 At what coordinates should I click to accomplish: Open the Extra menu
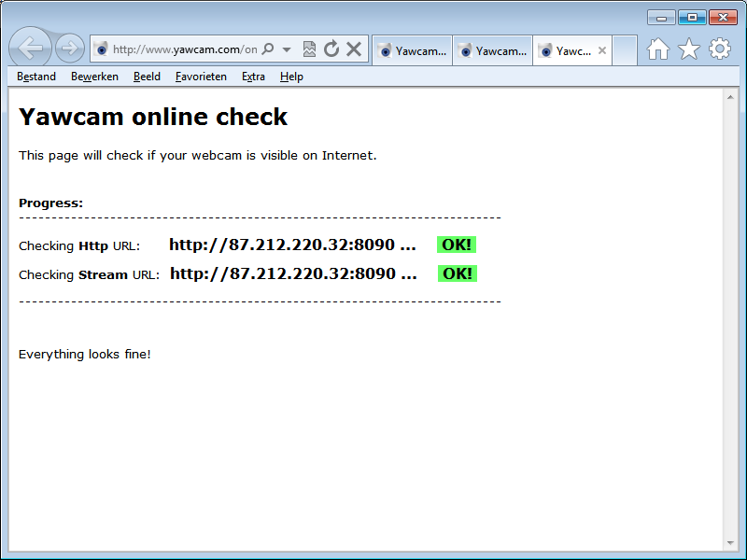coord(253,77)
